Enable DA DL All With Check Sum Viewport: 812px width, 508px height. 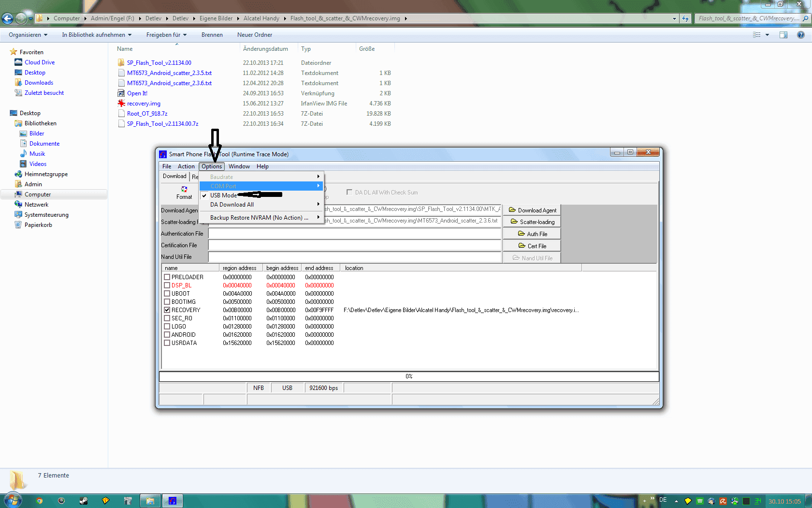click(x=349, y=192)
